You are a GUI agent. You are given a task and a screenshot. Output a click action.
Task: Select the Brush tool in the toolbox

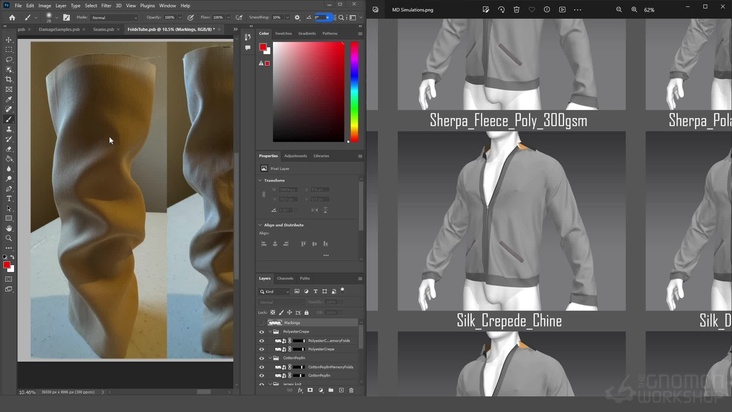(x=9, y=119)
